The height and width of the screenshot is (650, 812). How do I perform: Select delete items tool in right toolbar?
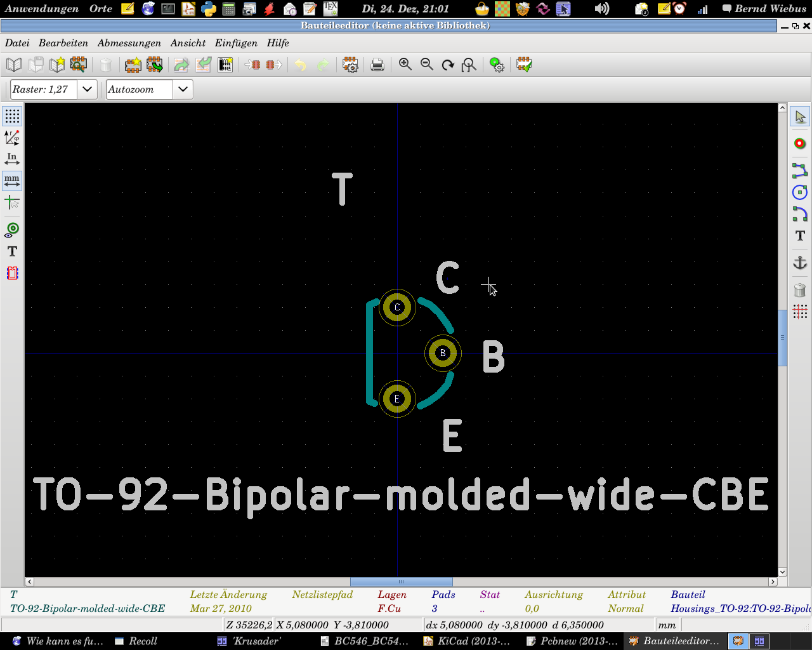(x=800, y=290)
